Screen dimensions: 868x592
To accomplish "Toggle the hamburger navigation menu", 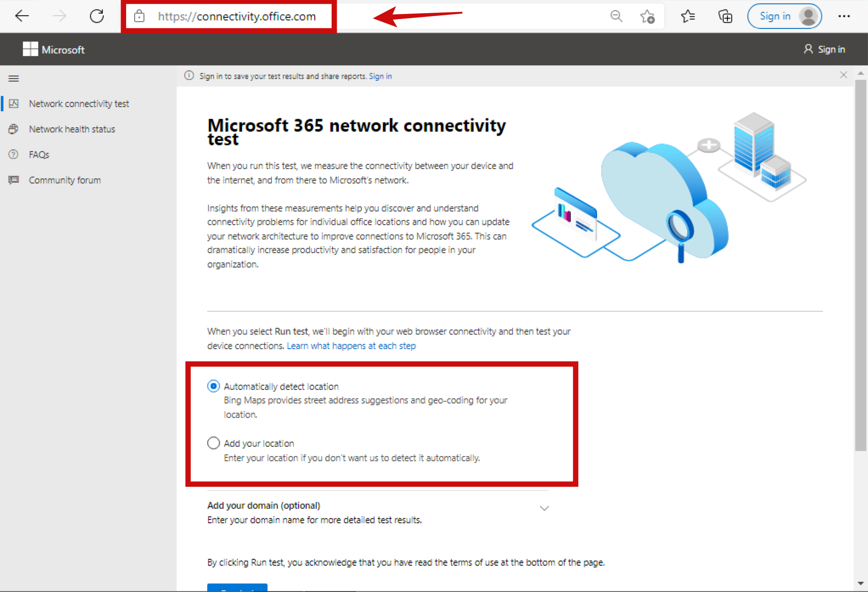I will pos(14,78).
